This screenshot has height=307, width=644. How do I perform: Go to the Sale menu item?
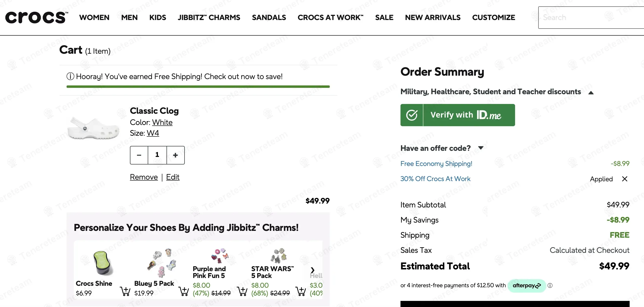coord(384,18)
